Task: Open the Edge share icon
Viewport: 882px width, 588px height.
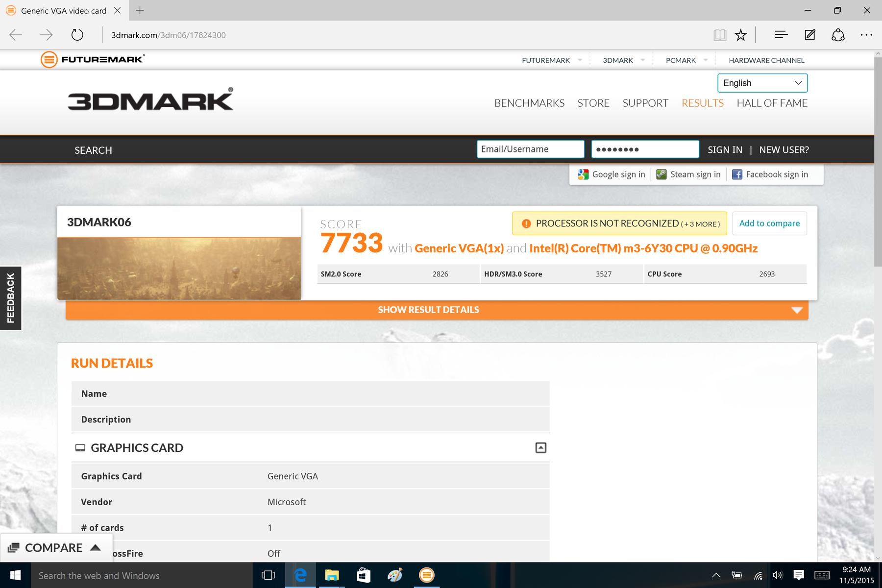Action: tap(838, 35)
